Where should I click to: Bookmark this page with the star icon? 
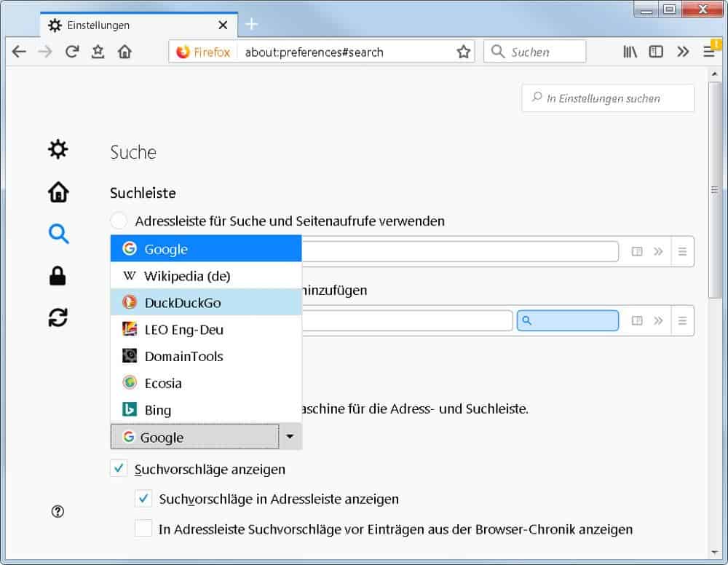click(463, 52)
